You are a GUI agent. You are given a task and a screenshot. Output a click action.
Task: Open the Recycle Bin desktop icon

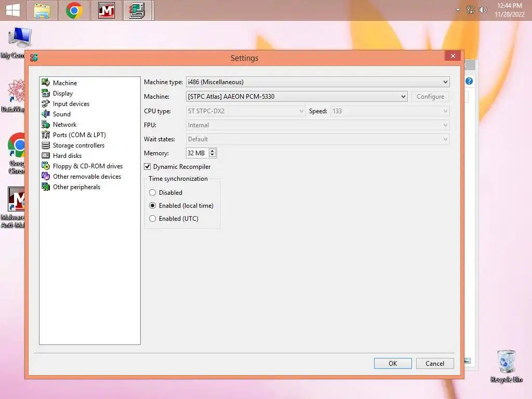point(506,366)
